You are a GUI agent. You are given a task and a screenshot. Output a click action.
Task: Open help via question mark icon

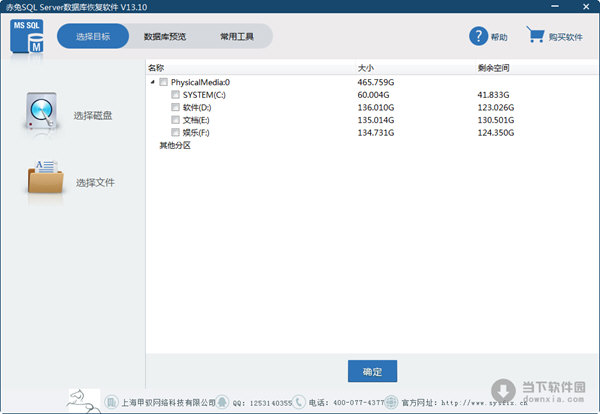click(478, 37)
